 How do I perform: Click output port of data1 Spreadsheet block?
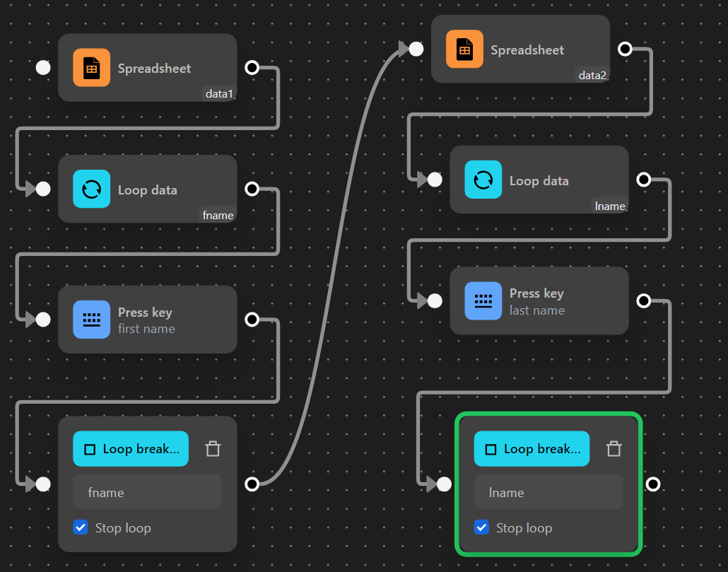coord(252,68)
